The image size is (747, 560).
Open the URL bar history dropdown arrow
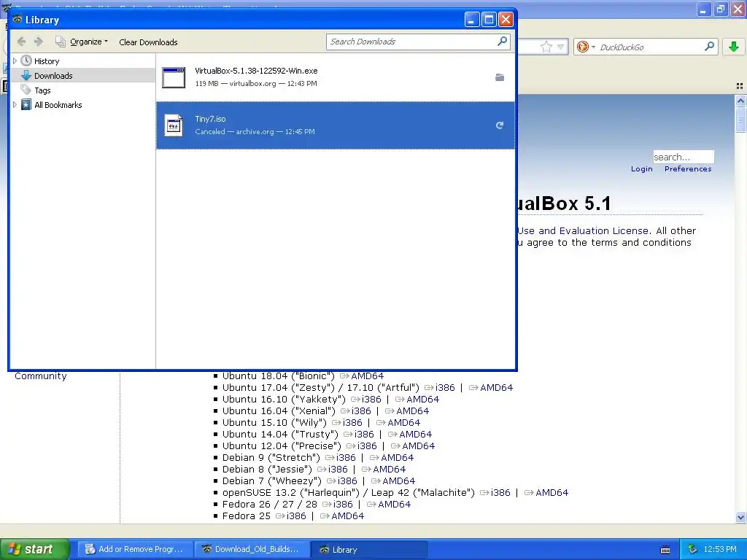[561, 47]
